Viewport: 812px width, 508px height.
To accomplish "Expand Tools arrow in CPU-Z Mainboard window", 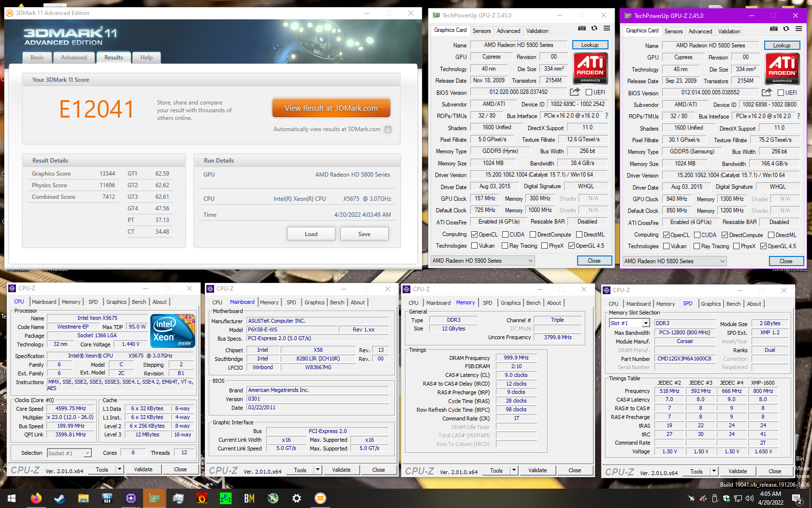I will tap(318, 470).
